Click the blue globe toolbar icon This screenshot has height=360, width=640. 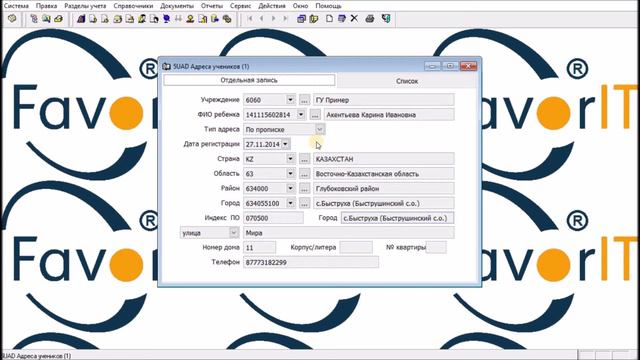coord(166,19)
